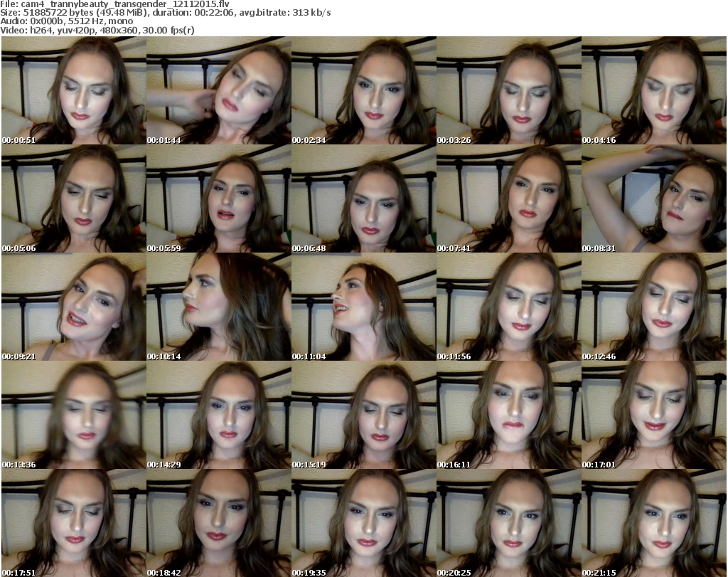Click the 'Audio: 0x000b, 5512 Hz, mono' line

coord(66,21)
